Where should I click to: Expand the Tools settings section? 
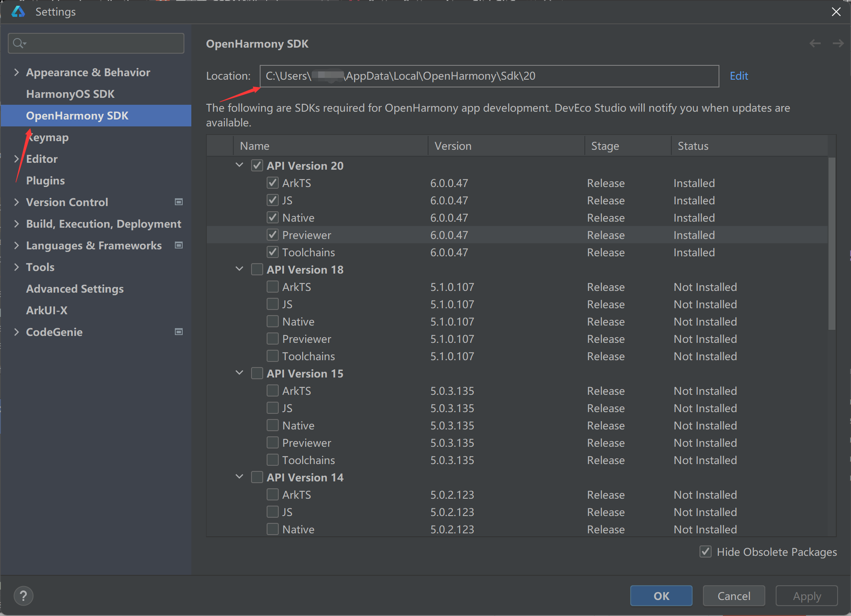pos(16,267)
